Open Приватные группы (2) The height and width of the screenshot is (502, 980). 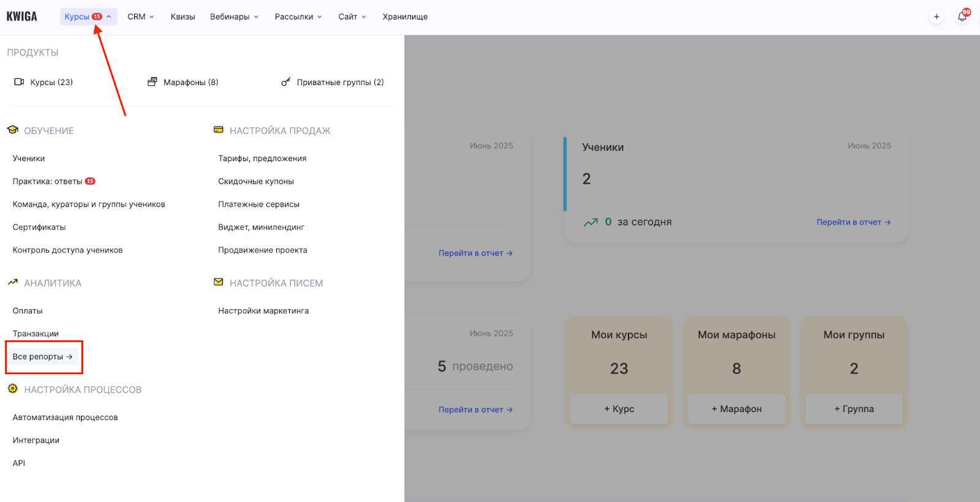[x=341, y=82]
